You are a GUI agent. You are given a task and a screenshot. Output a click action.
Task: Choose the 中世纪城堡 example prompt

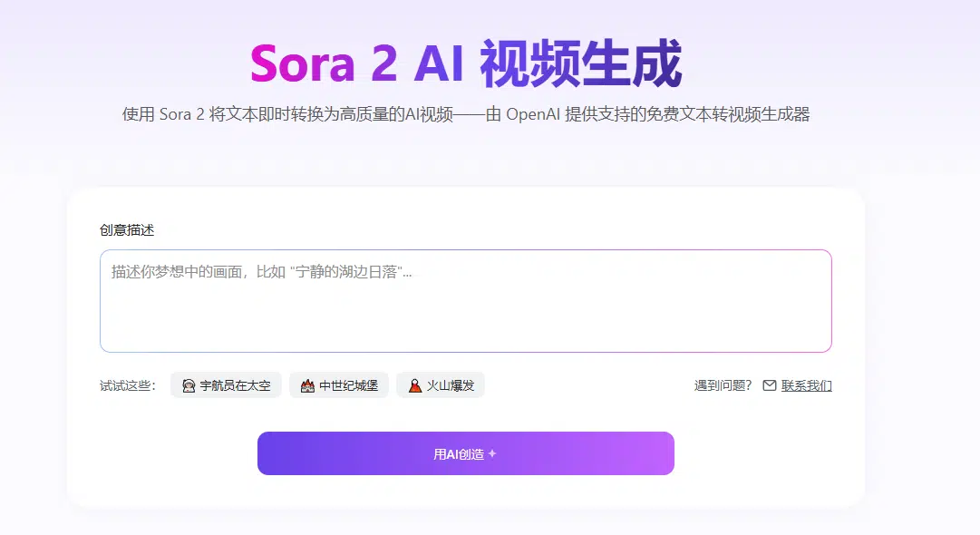(348, 385)
